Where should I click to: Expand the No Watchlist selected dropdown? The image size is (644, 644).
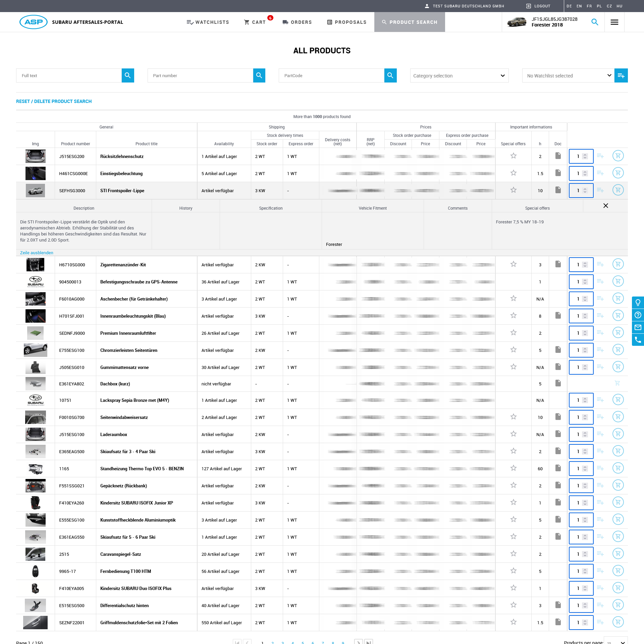click(x=568, y=76)
